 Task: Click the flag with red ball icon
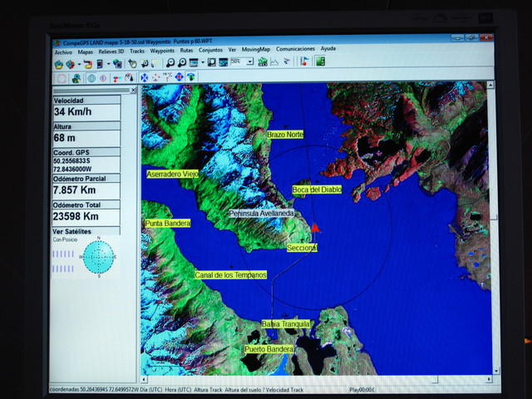pyautogui.click(x=304, y=62)
